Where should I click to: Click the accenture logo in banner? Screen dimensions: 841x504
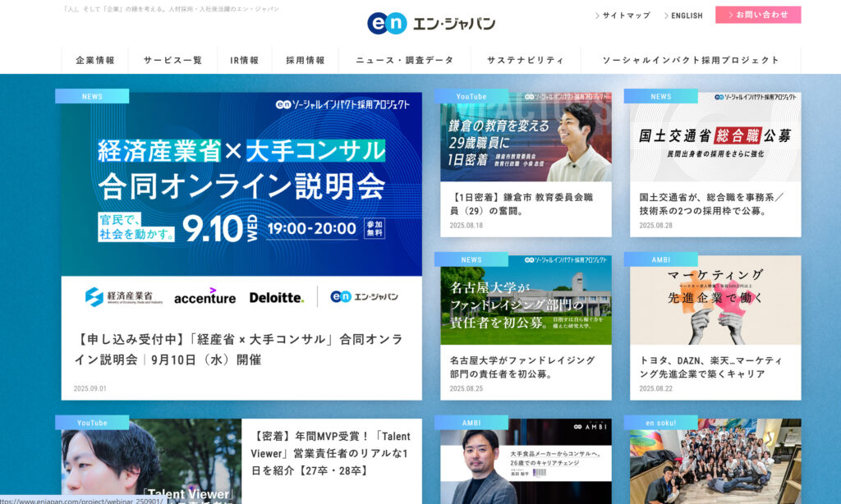(205, 296)
